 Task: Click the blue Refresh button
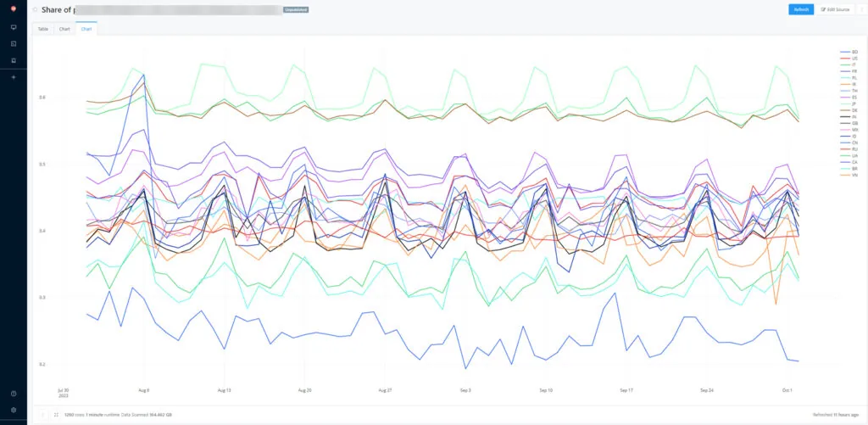(801, 9)
